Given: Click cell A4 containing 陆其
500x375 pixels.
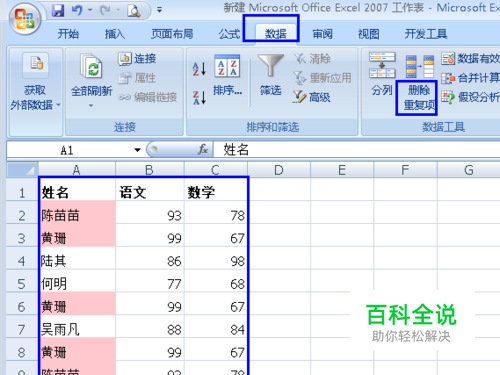Looking at the screenshot, I should coord(77,258).
